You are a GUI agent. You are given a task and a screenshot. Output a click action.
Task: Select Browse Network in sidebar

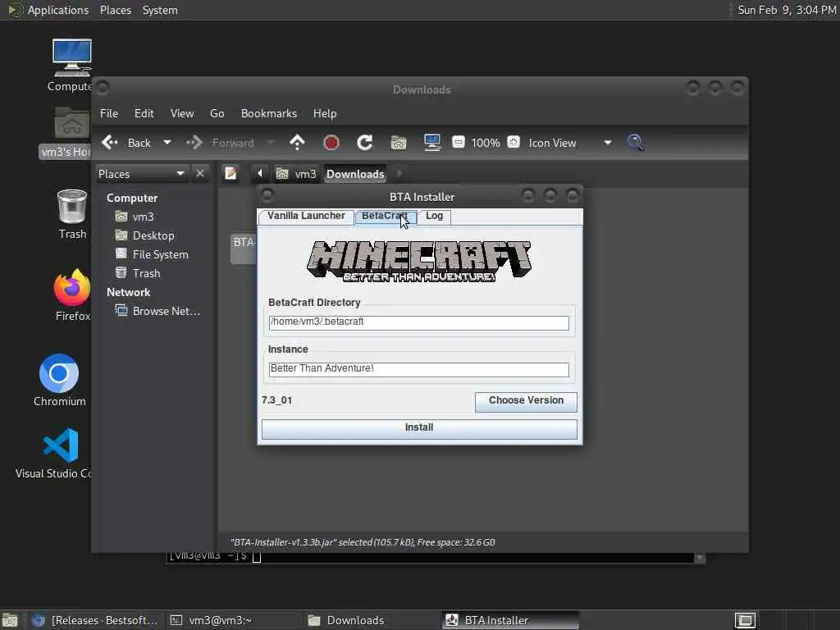point(158,311)
